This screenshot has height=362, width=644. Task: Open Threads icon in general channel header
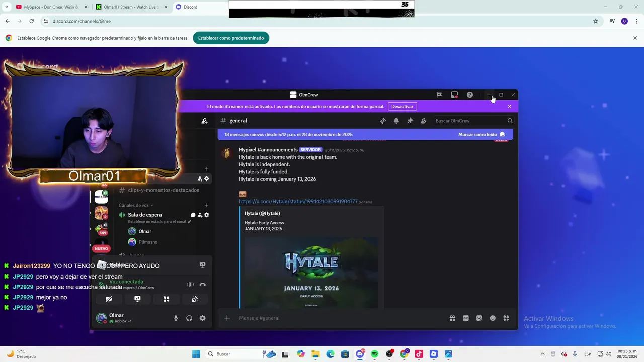383,121
